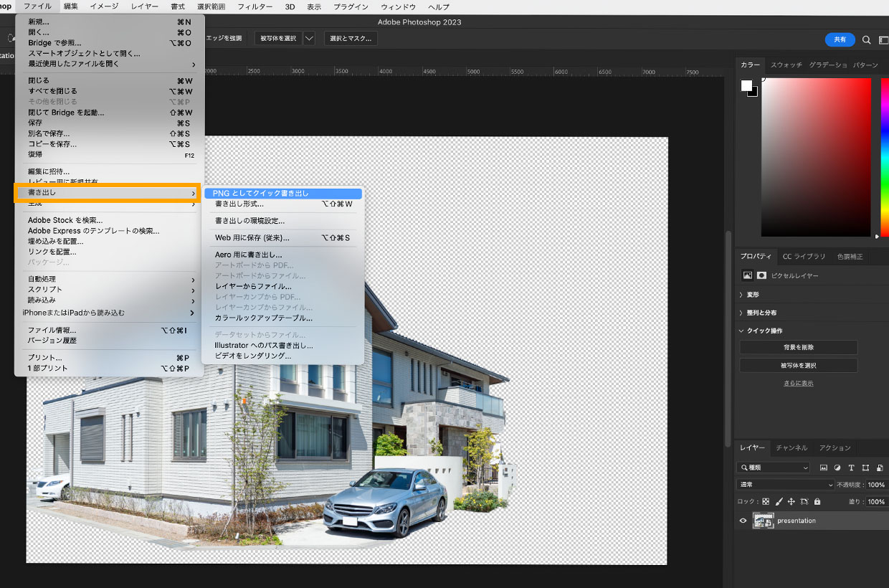Choose カラールックアップテーブル... entry
Screen dimensions: 889x588
click(283, 318)
